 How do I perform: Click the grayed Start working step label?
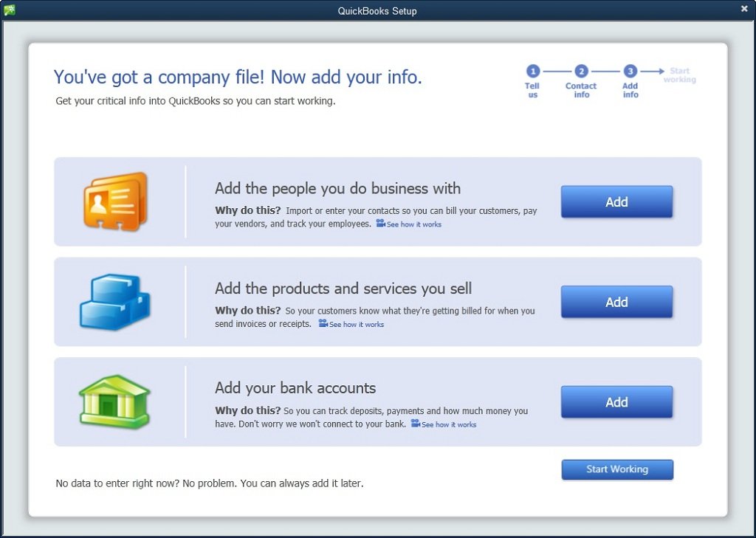pyautogui.click(x=678, y=75)
